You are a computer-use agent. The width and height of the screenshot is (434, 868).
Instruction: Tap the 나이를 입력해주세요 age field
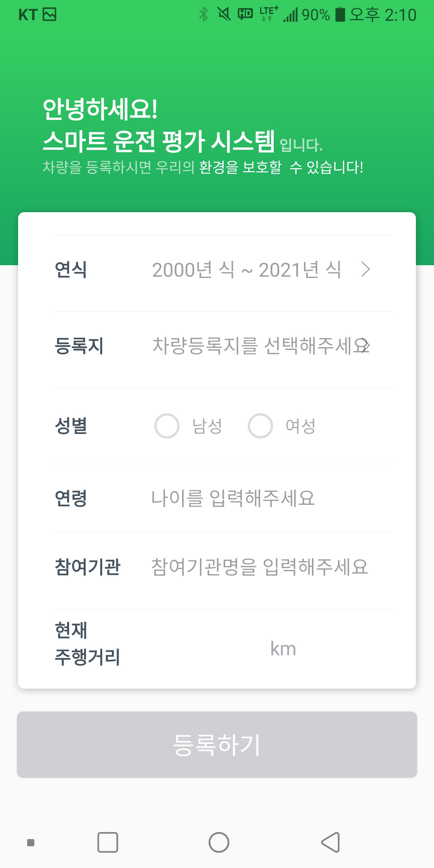233,498
